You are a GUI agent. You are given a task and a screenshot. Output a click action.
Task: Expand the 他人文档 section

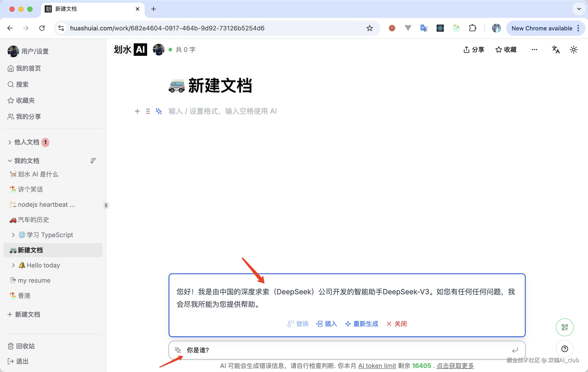point(10,142)
